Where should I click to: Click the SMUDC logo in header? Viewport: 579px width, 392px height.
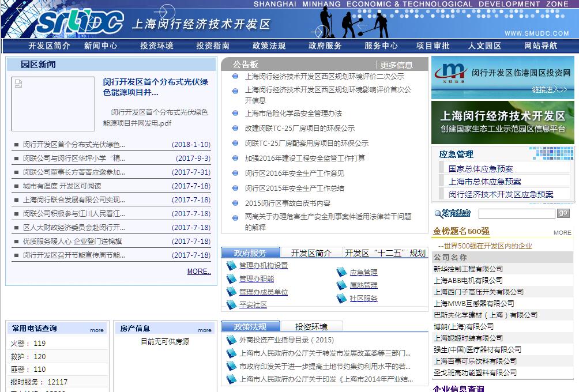(x=80, y=22)
